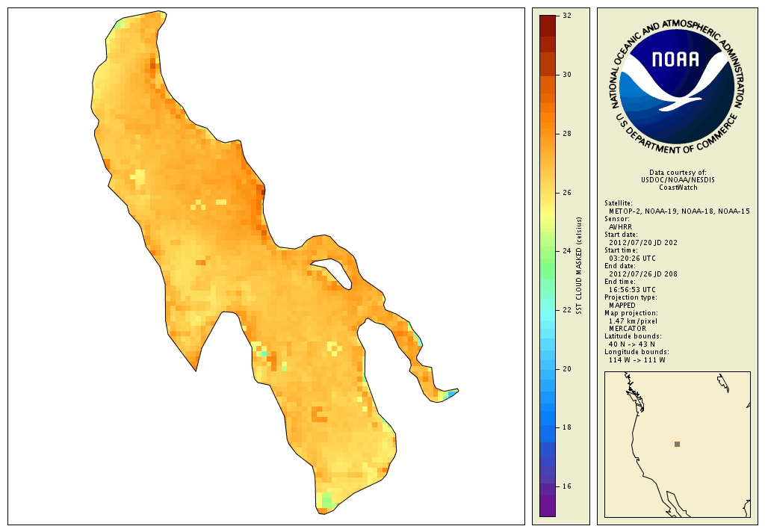Click the 1.47 km/pixel value
The image size is (765, 532).
tap(633, 321)
